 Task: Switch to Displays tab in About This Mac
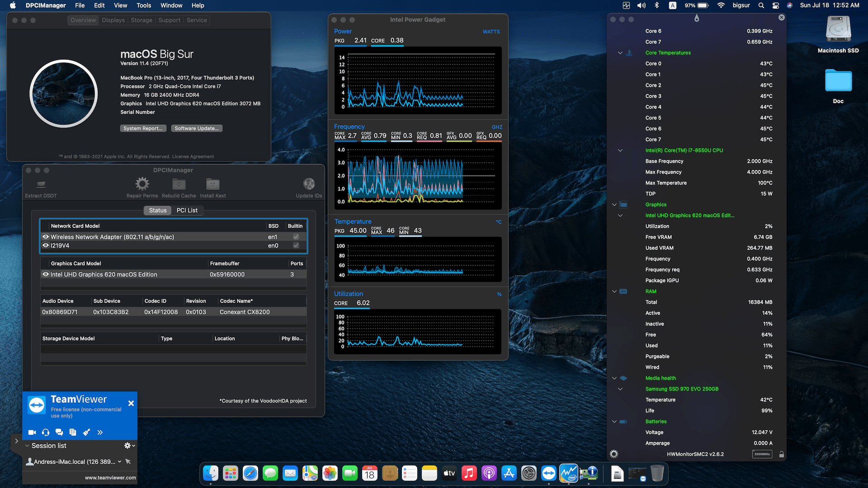pyautogui.click(x=113, y=20)
